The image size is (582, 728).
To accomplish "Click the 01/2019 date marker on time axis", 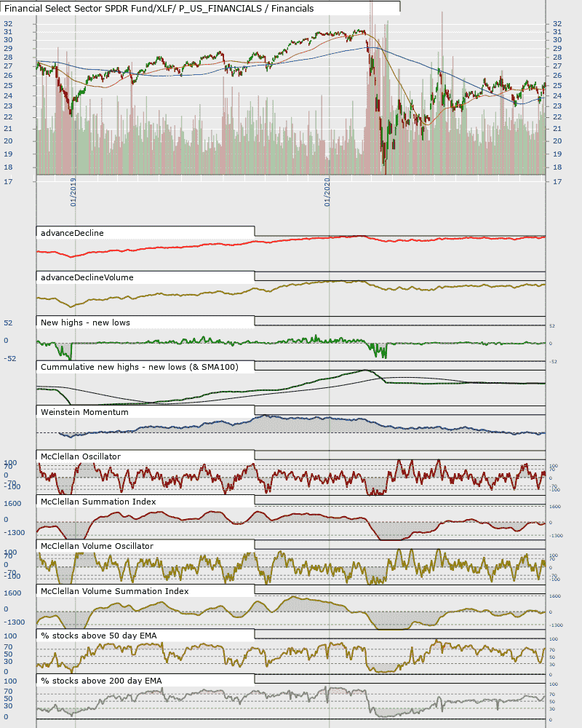I will [73, 191].
